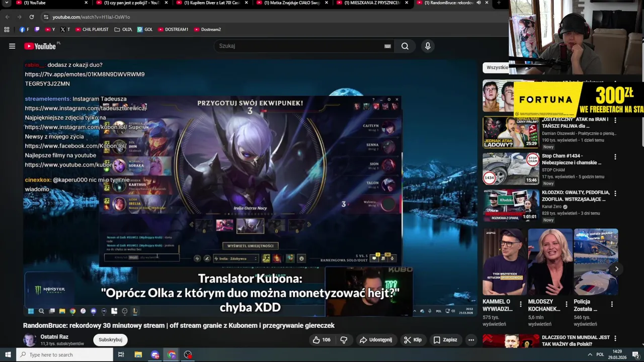Open the DOSTREAM1 bookmark
Image resolution: width=644 pixels, height=362 pixels.
click(x=173, y=30)
